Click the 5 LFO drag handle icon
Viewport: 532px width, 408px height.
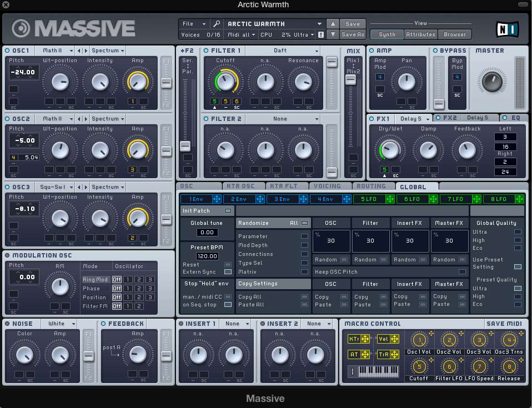click(390, 199)
